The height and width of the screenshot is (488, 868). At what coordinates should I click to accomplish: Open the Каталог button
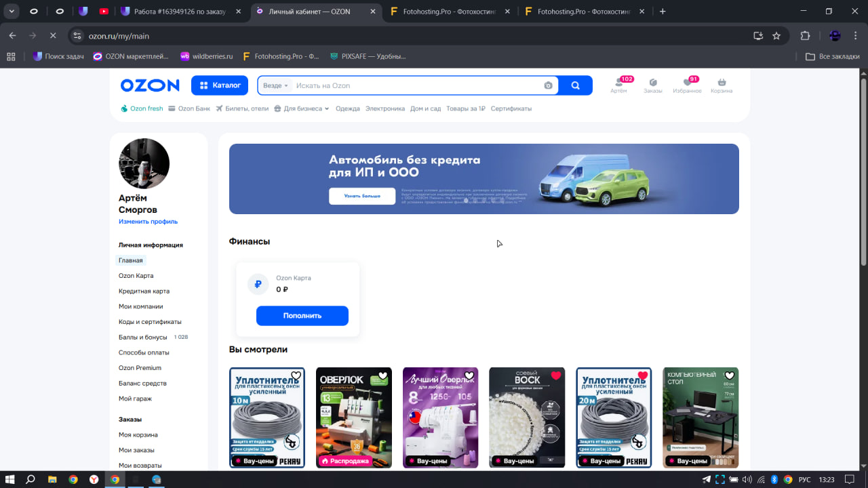tap(219, 85)
